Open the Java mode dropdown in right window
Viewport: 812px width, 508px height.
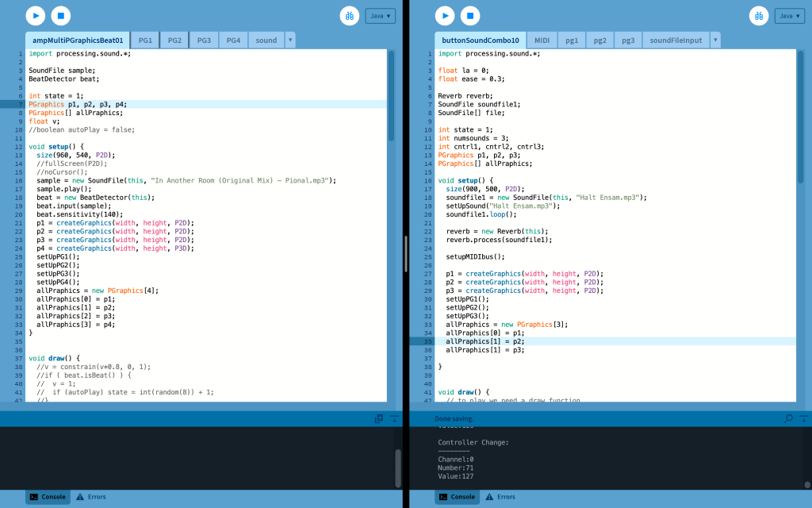789,16
